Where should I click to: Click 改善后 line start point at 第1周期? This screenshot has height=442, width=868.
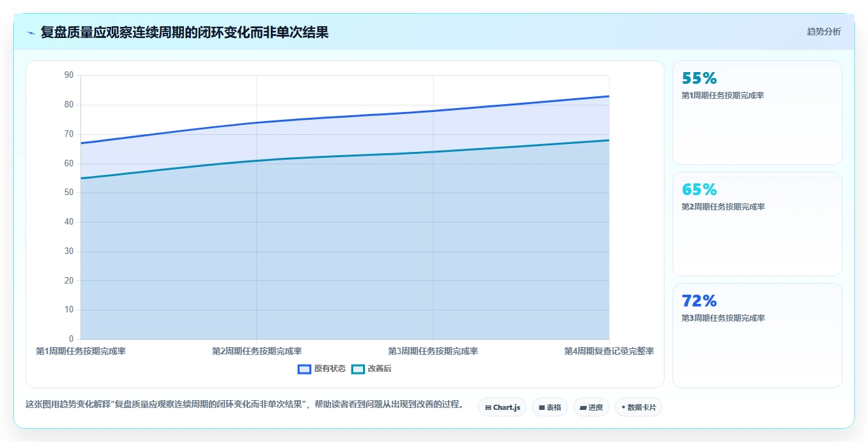[x=80, y=178]
